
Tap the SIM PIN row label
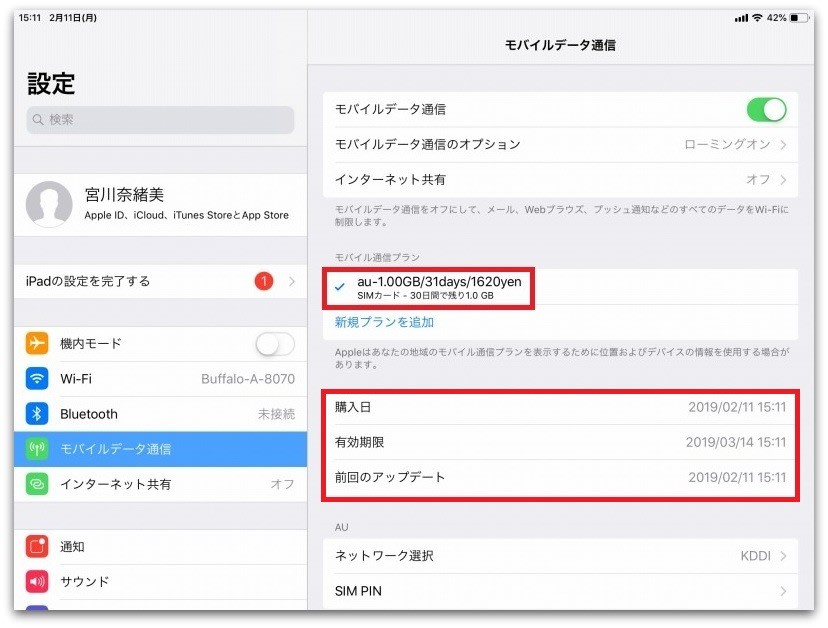[358, 591]
